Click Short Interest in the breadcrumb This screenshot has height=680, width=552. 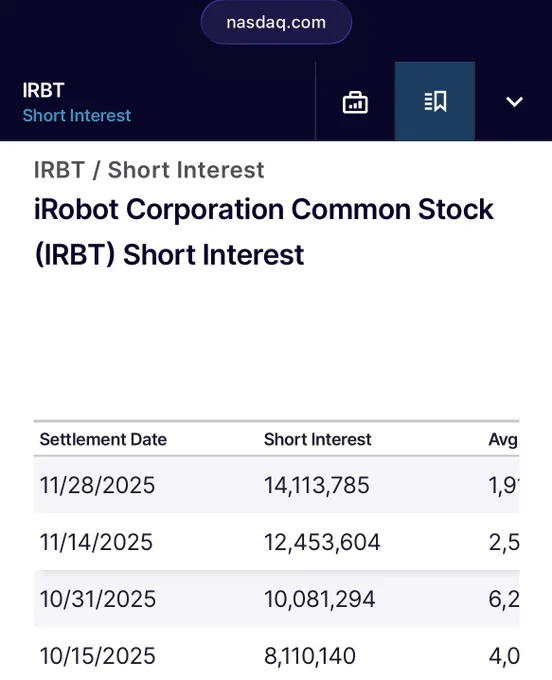186,170
